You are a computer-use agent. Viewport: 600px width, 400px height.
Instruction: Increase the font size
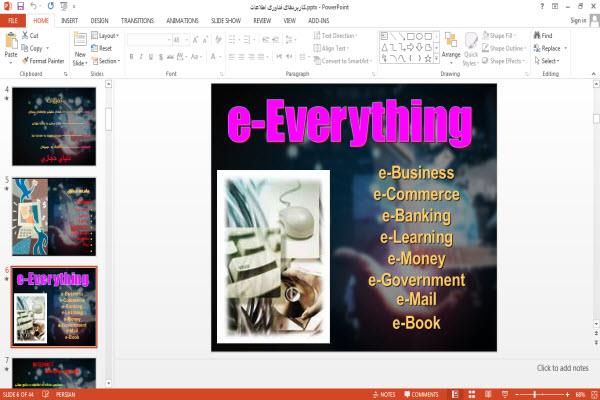pyautogui.click(x=195, y=40)
